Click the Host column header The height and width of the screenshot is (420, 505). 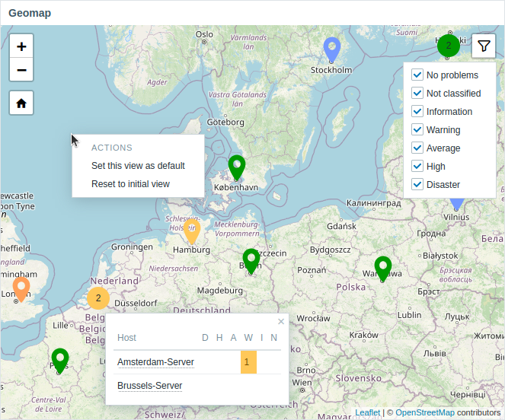tap(126, 338)
